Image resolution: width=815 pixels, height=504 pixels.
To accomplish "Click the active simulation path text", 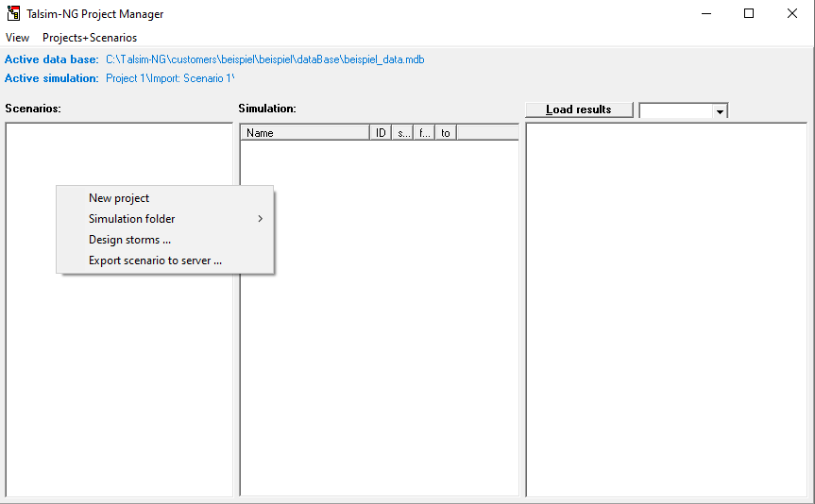I will coord(170,78).
